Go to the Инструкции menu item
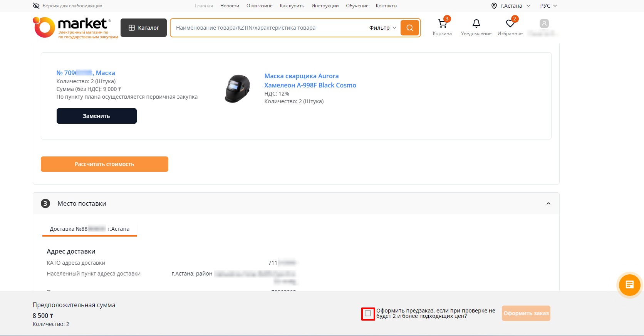This screenshot has width=644, height=336. tap(325, 6)
